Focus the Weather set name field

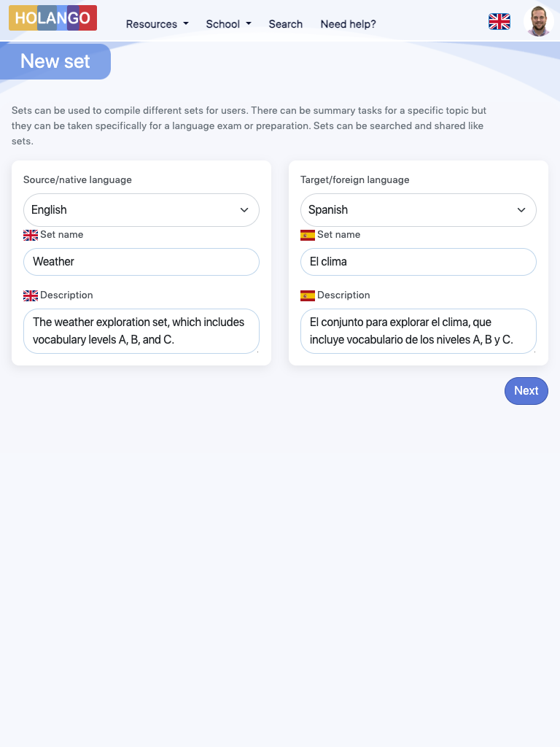coord(141,262)
